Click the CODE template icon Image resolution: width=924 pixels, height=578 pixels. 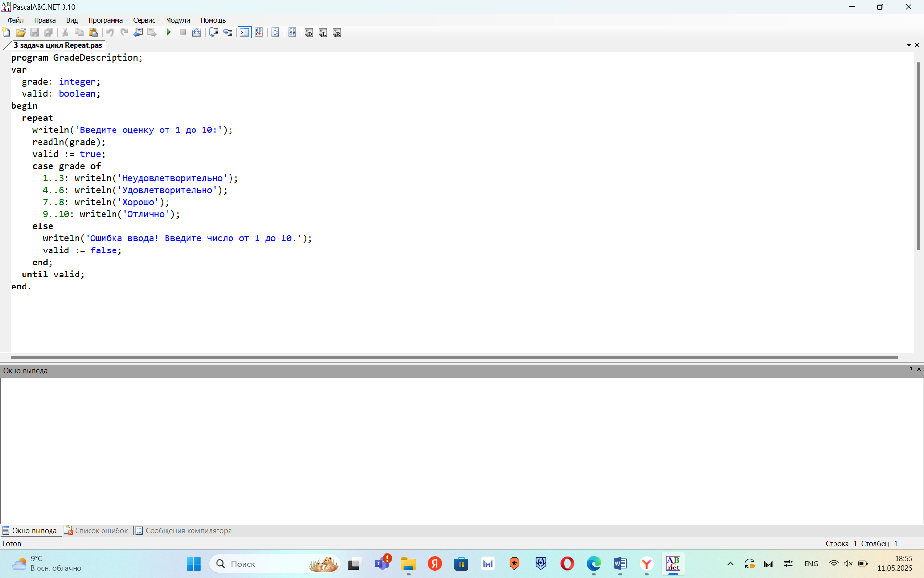pyautogui.click(x=292, y=32)
